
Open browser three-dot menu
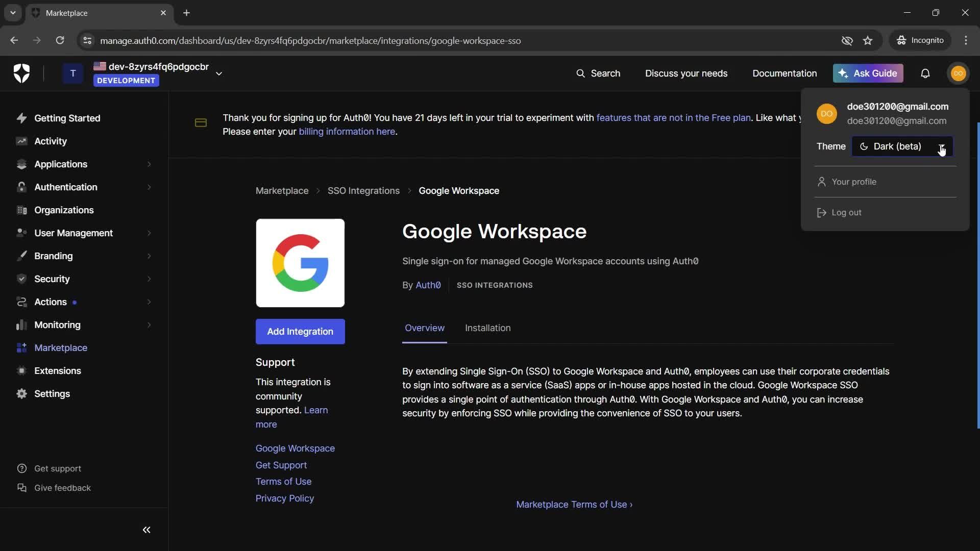coord(966,40)
